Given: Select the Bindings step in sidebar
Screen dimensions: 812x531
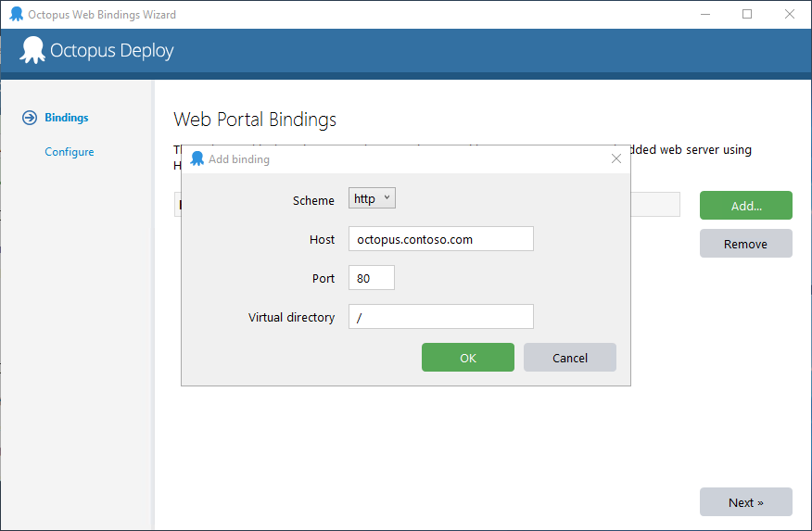Looking at the screenshot, I should (67, 118).
